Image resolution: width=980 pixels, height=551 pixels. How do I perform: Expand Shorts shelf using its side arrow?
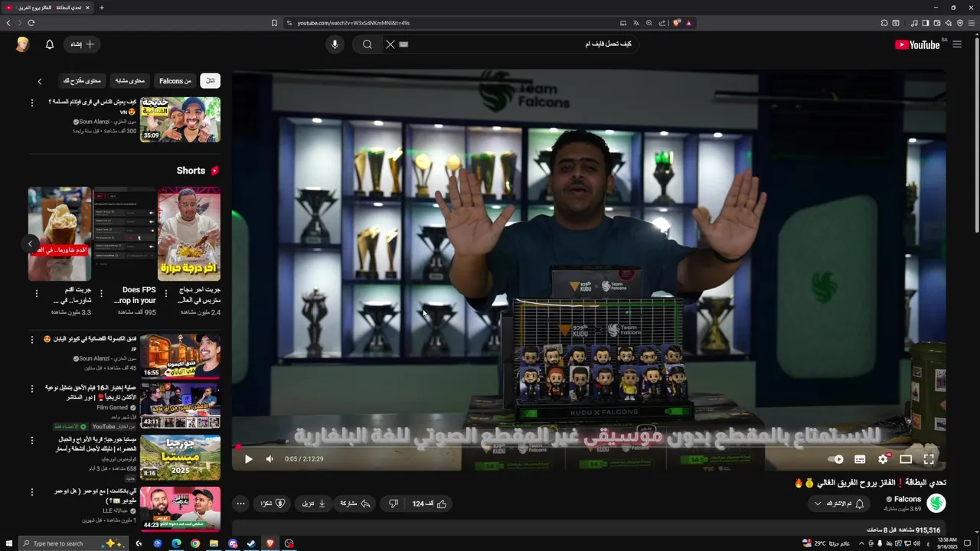click(30, 244)
